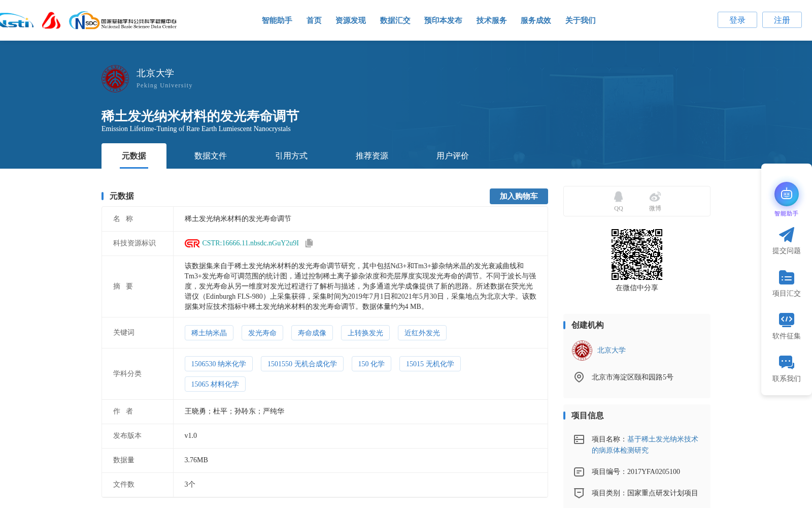Go to 首页 in top navigation

pyautogui.click(x=314, y=20)
